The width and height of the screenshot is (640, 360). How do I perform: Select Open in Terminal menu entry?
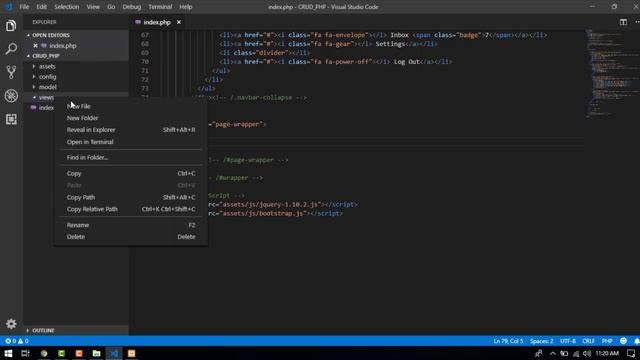pos(131,142)
